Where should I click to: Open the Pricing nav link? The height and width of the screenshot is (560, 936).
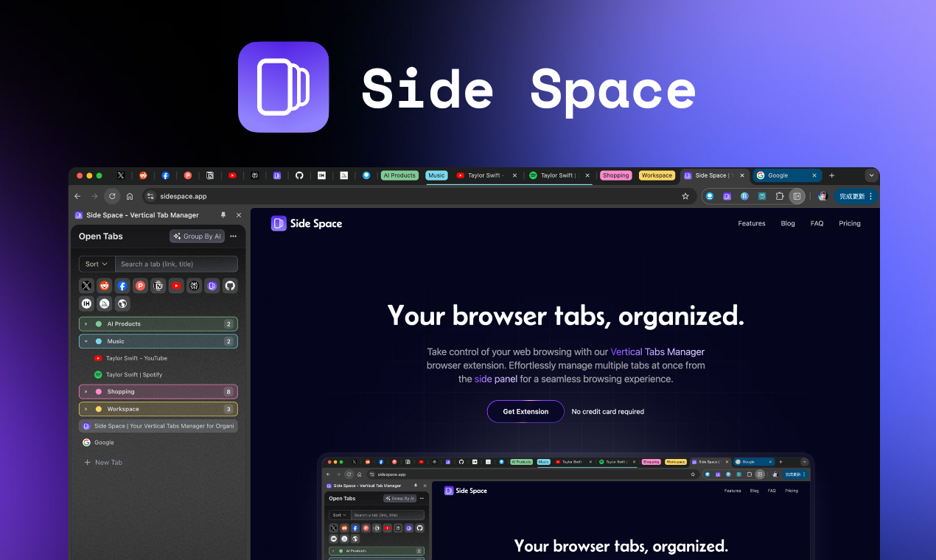[x=850, y=223]
